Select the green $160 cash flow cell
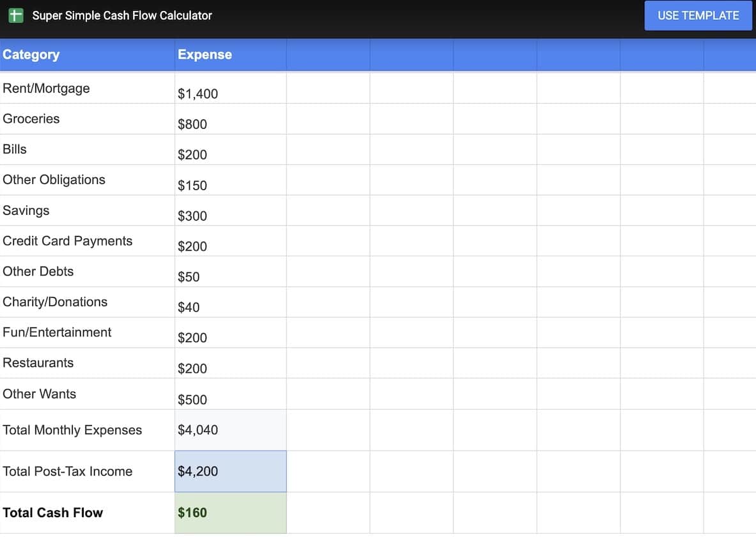This screenshot has width=756, height=537. pyautogui.click(x=231, y=513)
